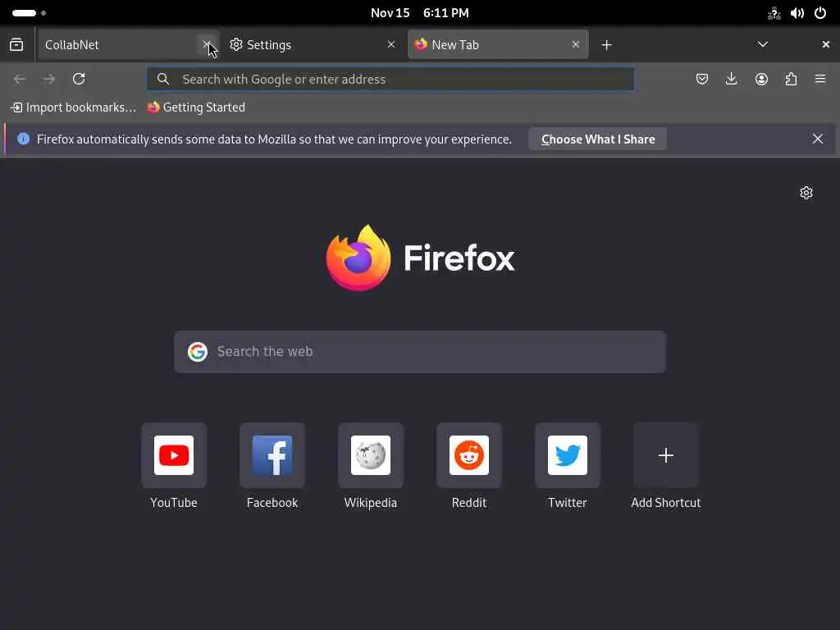
Task: Close the CollabNet tab
Action: point(207,44)
